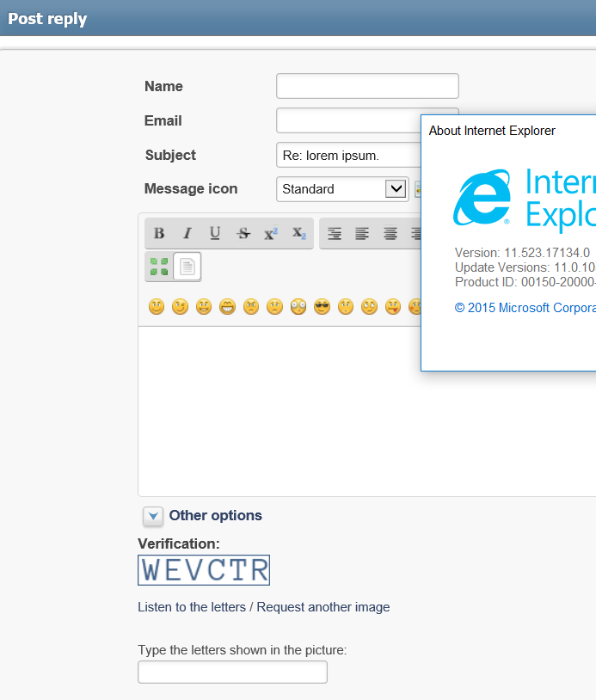Insert the wink emoticon
The width and height of the screenshot is (596, 700).
coord(180,307)
